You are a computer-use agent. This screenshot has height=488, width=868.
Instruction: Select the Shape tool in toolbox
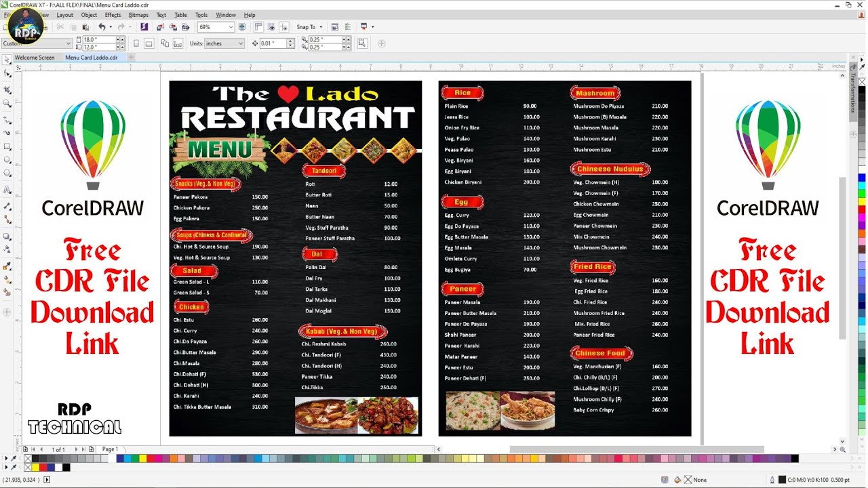7,74
